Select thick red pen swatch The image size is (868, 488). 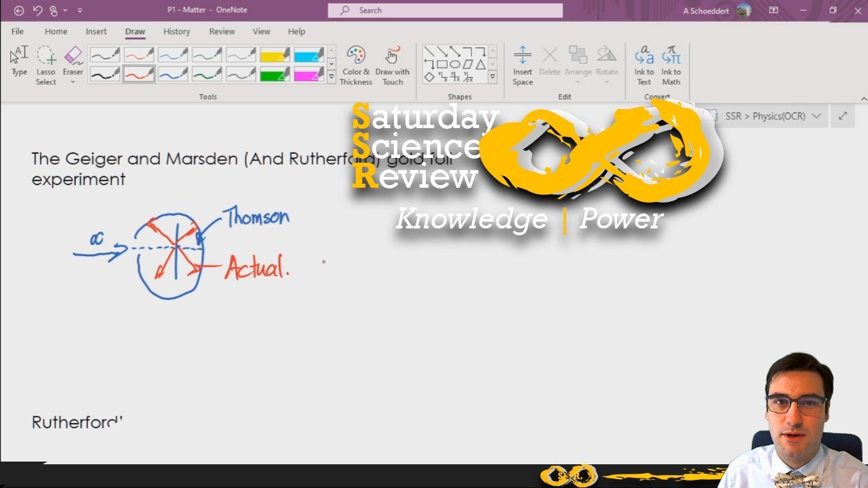point(138,74)
